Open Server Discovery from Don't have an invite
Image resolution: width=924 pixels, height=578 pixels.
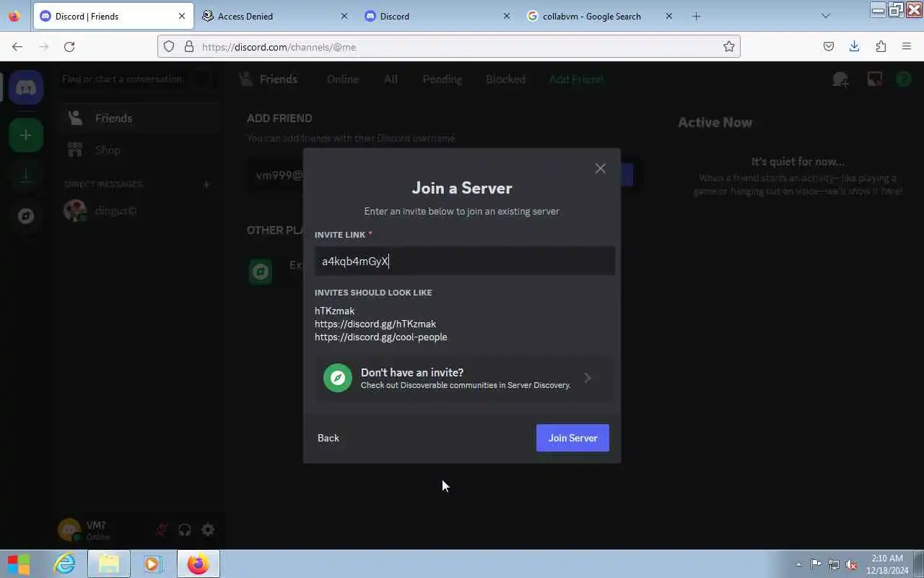point(465,378)
